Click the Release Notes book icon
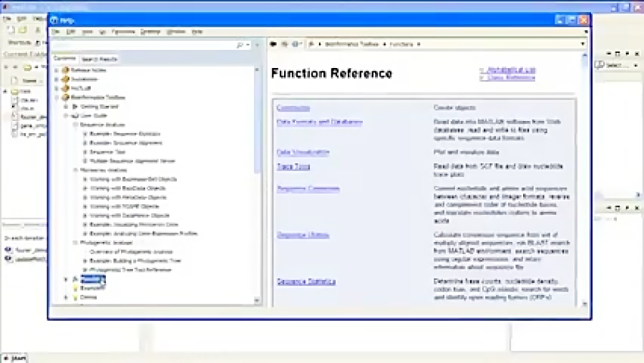 (65, 70)
